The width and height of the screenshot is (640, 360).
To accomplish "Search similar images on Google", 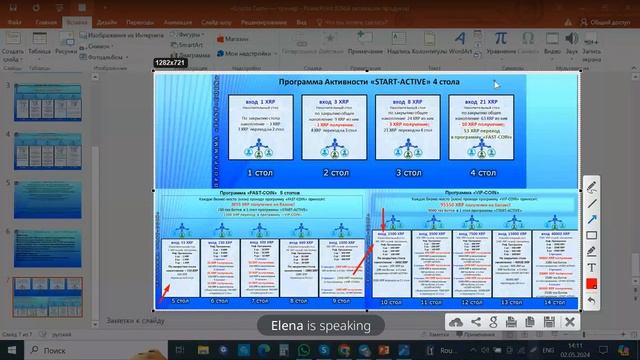I will click(x=493, y=322).
